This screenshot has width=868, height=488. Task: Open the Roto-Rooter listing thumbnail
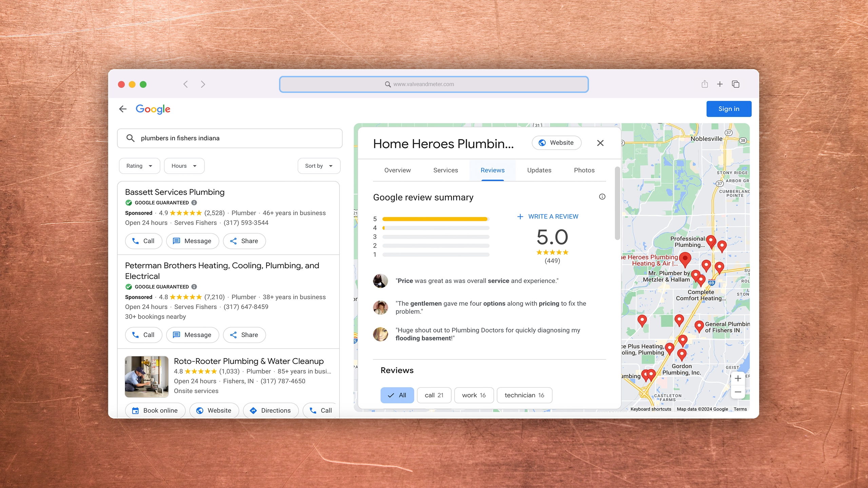pos(146,377)
